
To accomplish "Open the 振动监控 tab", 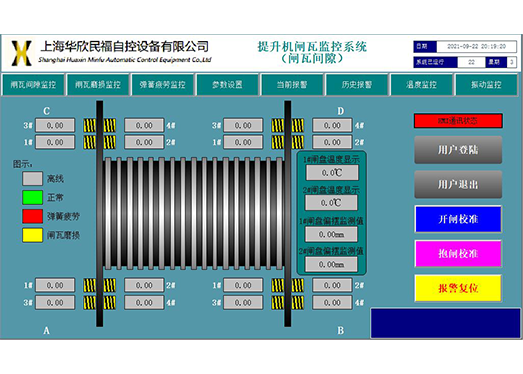I will coord(486,85).
